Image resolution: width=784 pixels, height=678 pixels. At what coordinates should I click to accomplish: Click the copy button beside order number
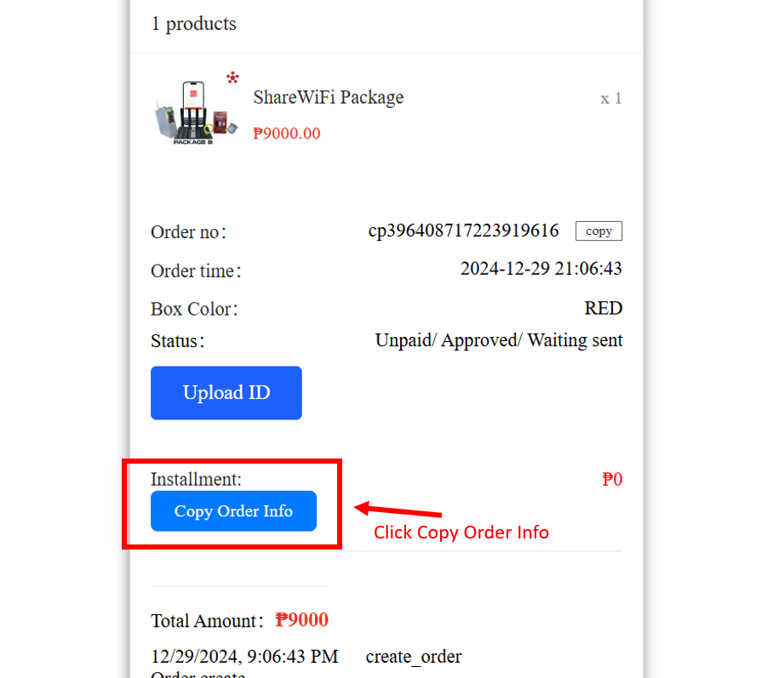(598, 231)
